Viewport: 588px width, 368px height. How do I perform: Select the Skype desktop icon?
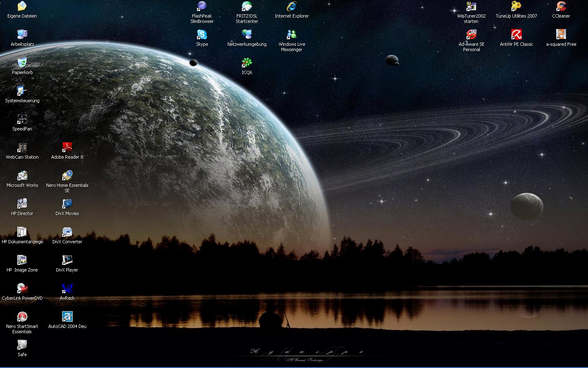tap(202, 34)
